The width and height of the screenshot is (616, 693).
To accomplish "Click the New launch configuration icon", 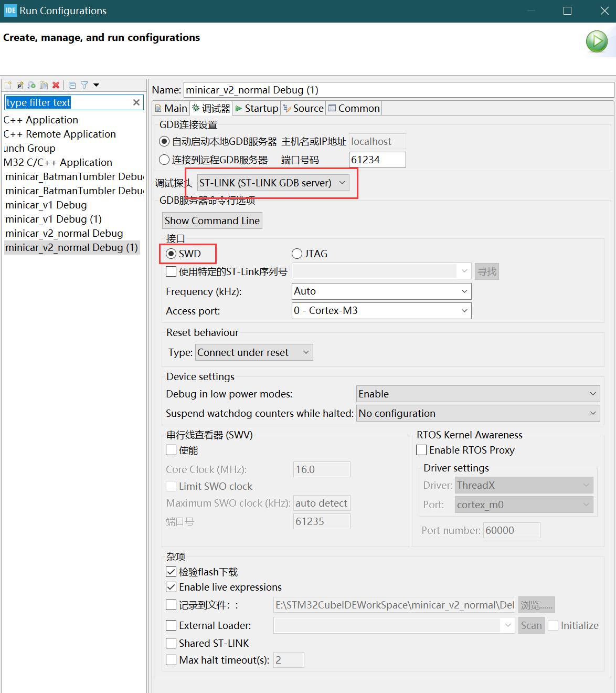I will click(x=8, y=85).
